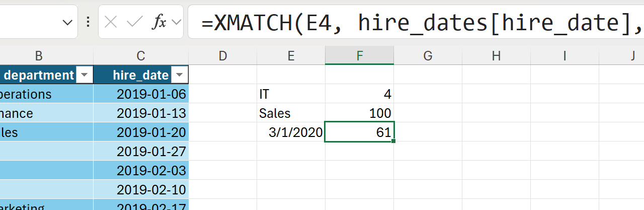Click the cell containing Sales

(291, 113)
